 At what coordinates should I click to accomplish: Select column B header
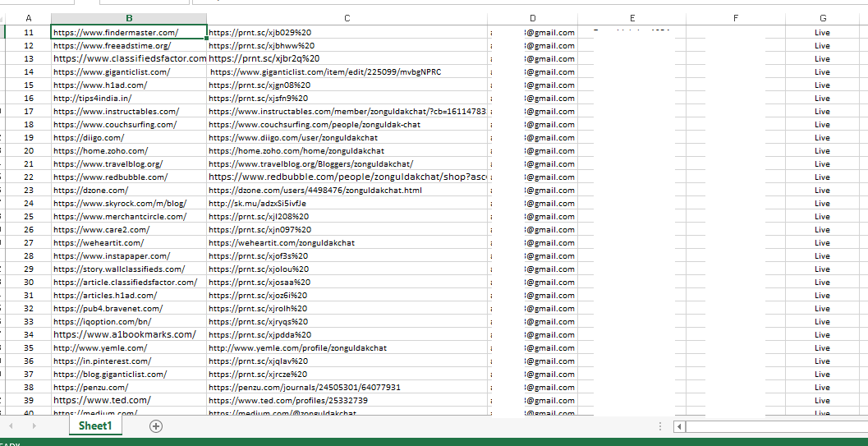click(129, 18)
